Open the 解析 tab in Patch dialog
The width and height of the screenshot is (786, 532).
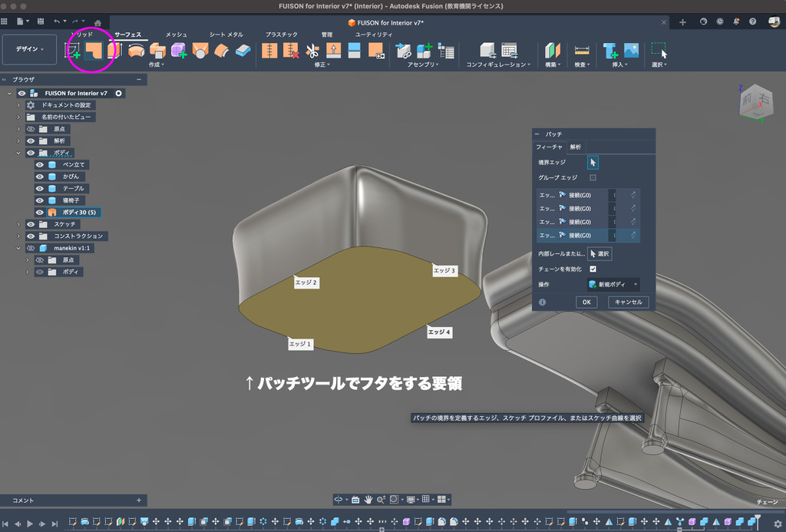[x=576, y=147]
